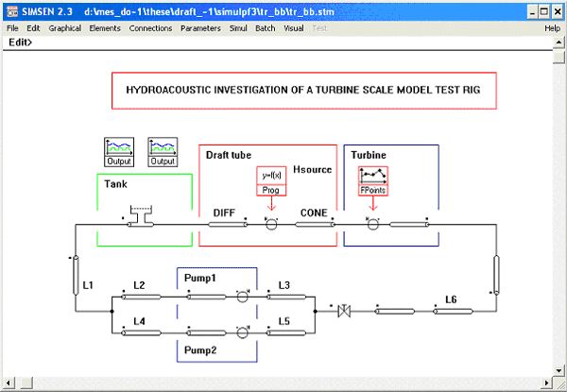567x392 pixels.
Task: Open the Help menu
Action: (552, 28)
